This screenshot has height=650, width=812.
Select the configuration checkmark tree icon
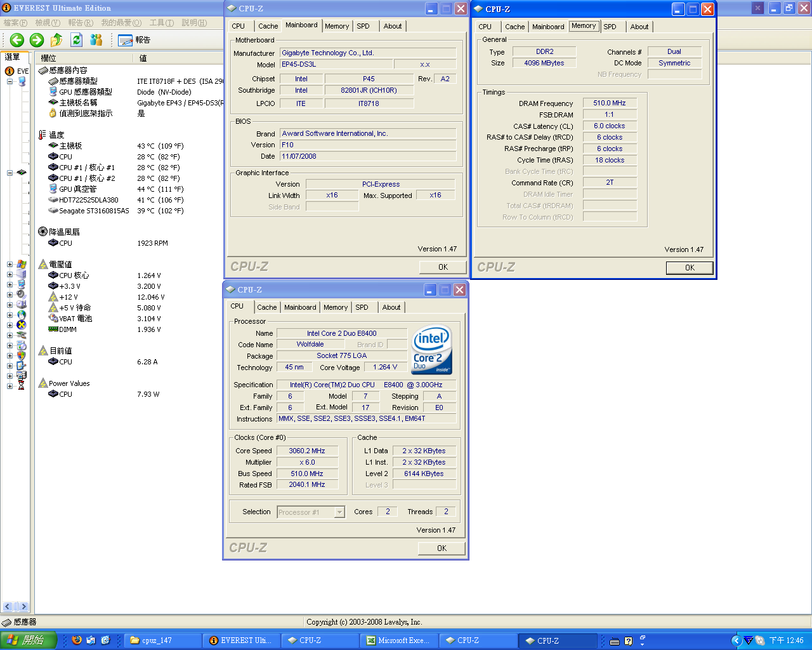tap(22, 366)
